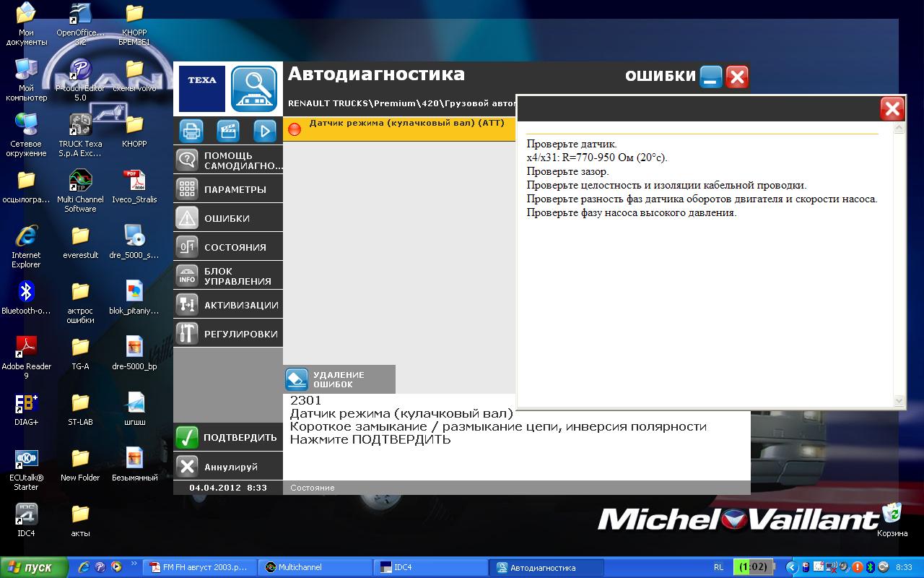Click the TEXA logo tile
The height and width of the screenshot is (578, 924).
(x=202, y=89)
